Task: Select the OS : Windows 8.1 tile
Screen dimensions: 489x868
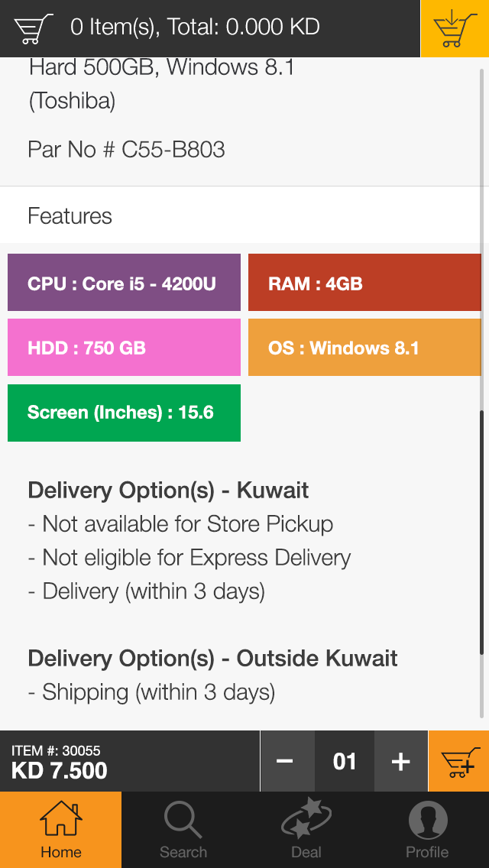Action: click(x=364, y=348)
